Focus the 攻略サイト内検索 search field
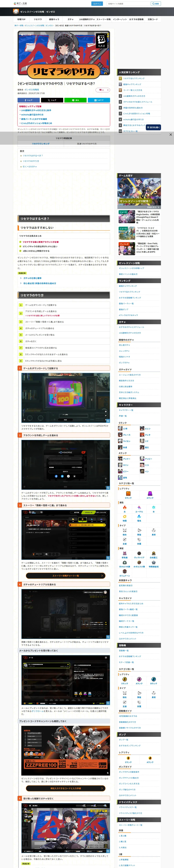Viewport: 174px width, 868px height. coord(128,4)
